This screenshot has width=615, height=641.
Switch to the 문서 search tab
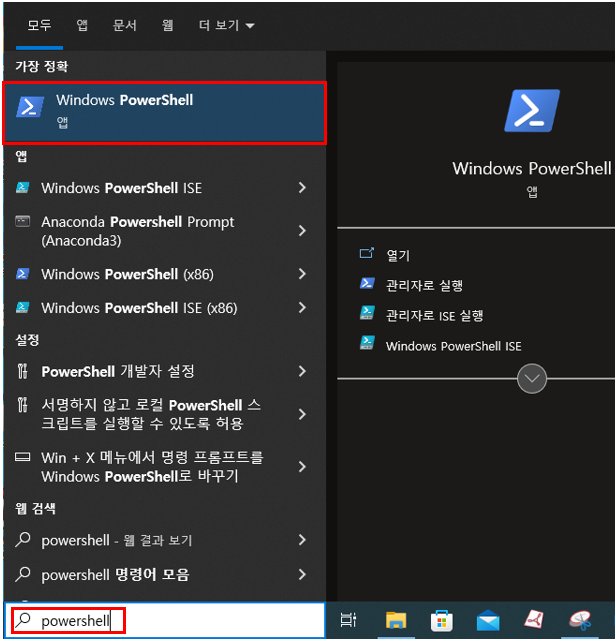(125, 25)
